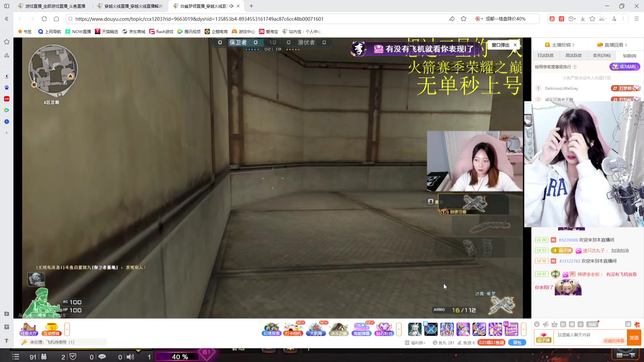Expand the middle activity list arrow
Image resolution: width=644 pixels, height=362 pixels.
click(399, 329)
